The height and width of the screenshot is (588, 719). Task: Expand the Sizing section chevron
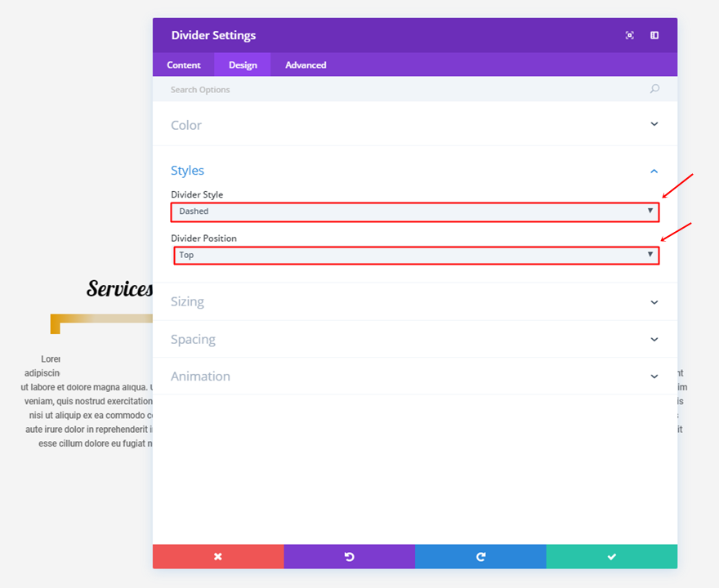pyautogui.click(x=654, y=302)
